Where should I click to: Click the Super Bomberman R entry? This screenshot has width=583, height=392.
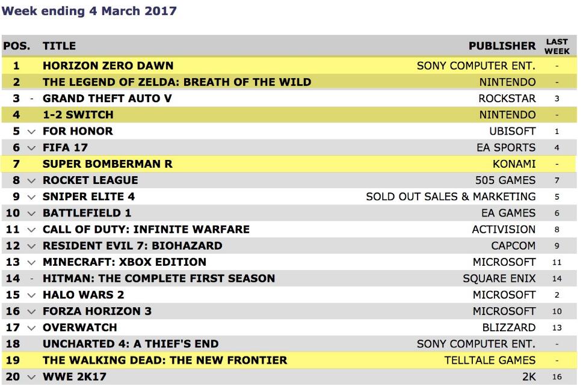(108, 164)
